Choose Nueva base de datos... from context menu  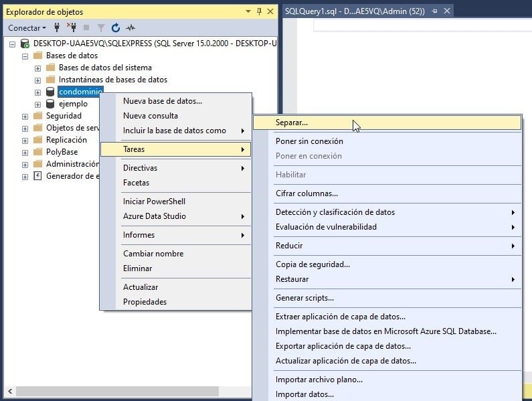[176, 101]
